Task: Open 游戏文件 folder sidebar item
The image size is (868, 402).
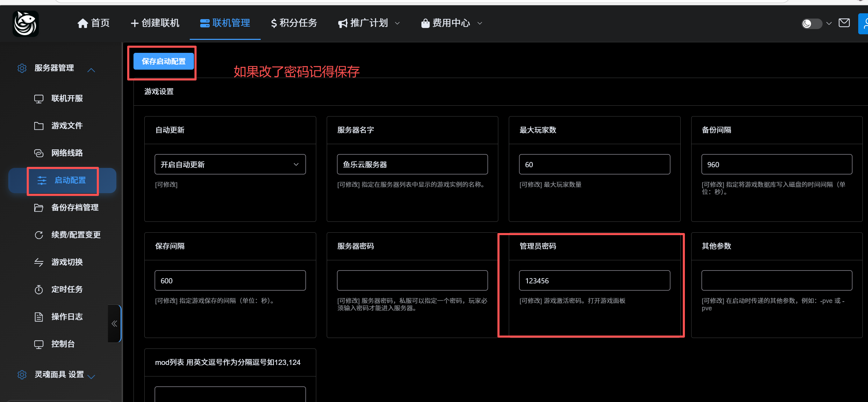Action: point(67,126)
